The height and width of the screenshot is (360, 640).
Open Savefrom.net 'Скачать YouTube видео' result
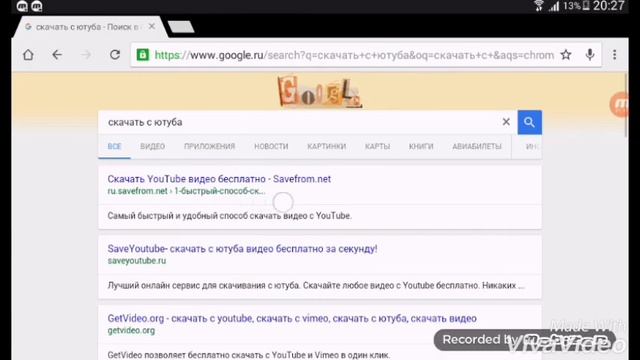point(219,179)
